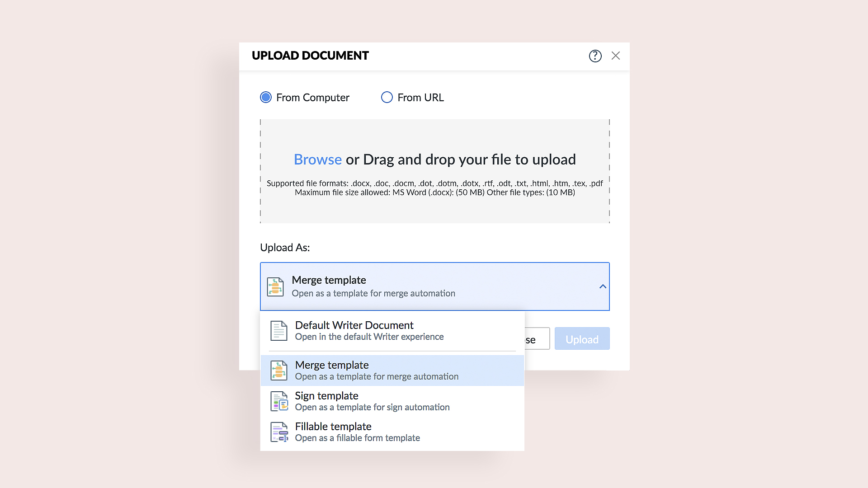
Task: Click the From URL label text
Action: pyautogui.click(x=420, y=98)
